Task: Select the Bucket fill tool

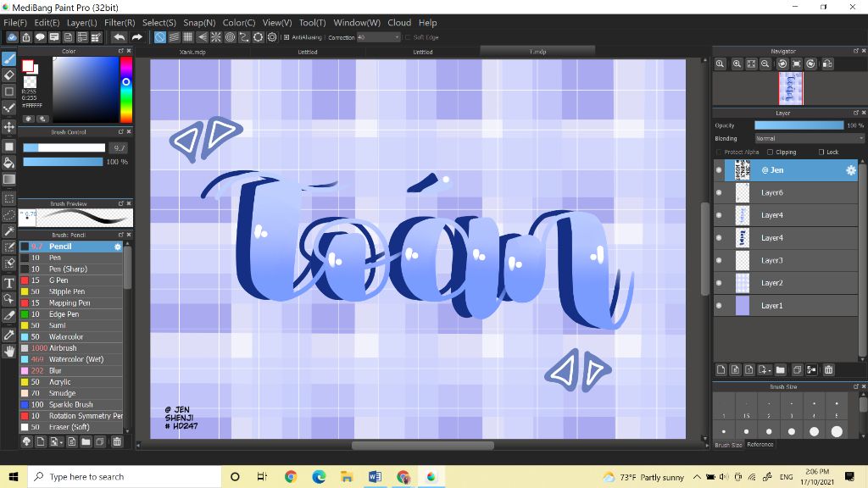Action: coord(8,163)
